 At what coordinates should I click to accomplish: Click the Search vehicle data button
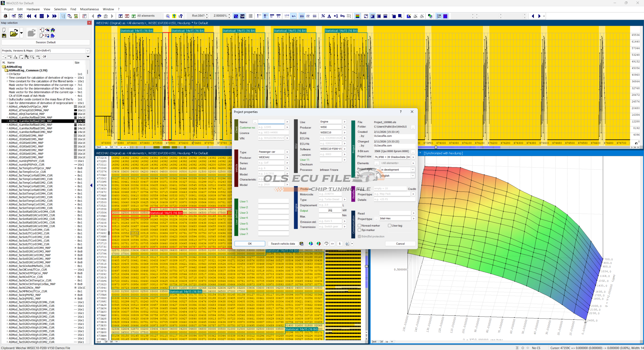pos(283,244)
